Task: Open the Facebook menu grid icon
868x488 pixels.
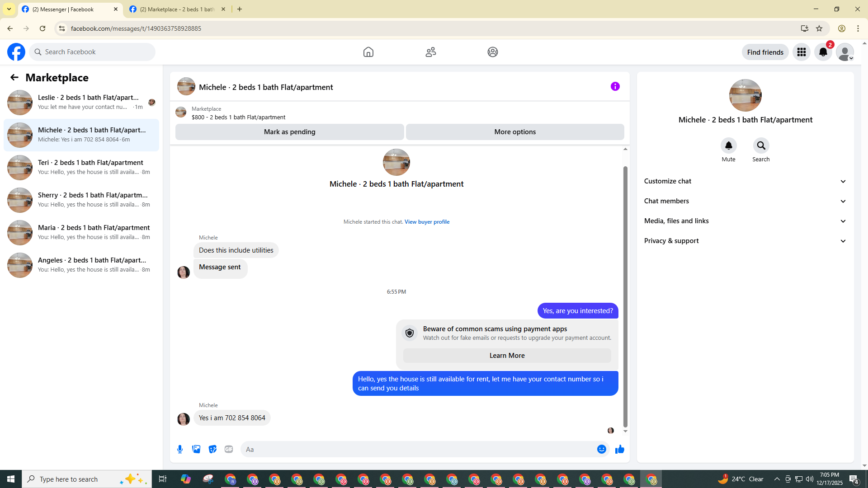Action: coord(801,52)
